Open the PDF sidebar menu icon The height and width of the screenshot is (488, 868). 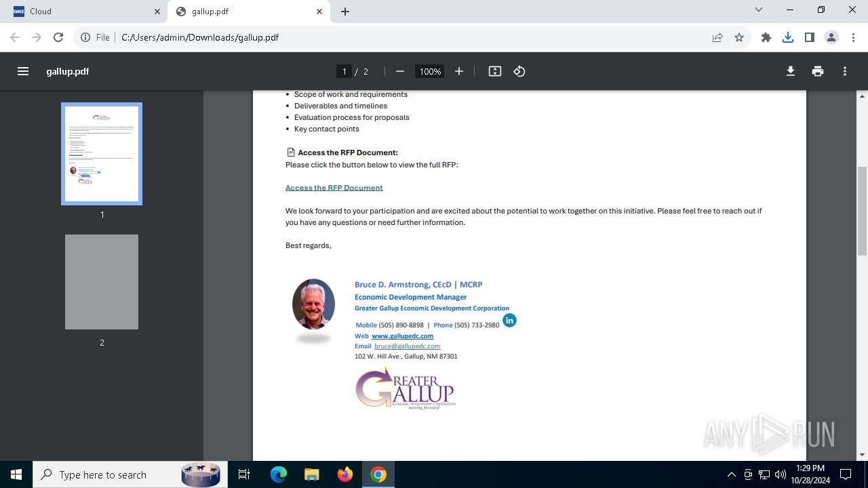click(x=23, y=71)
